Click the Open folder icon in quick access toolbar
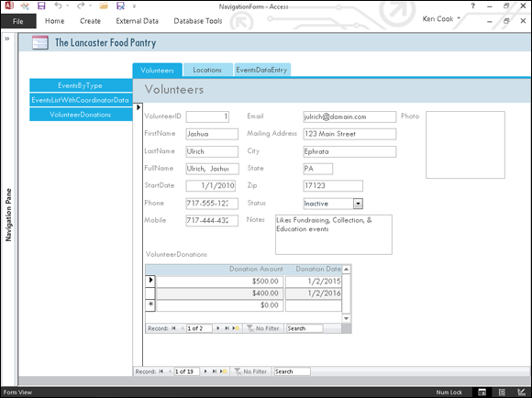This screenshot has width=532, height=398. (x=104, y=6)
